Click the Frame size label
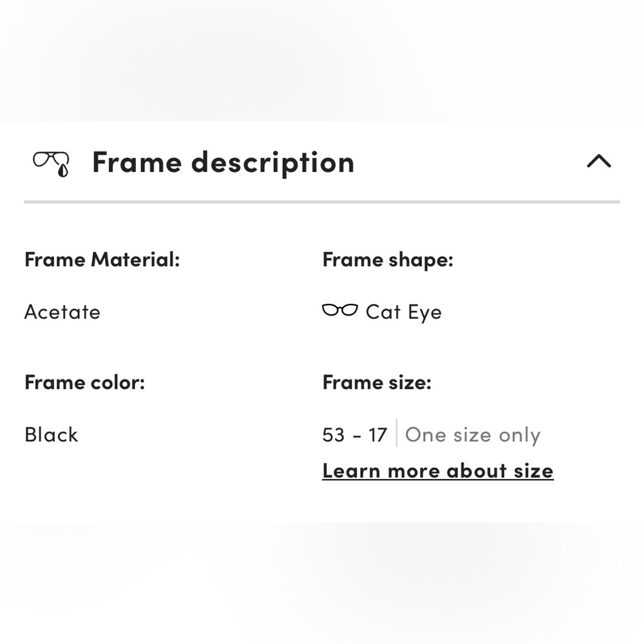The height and width of the screenshot is (644, 644). (377, 383)
